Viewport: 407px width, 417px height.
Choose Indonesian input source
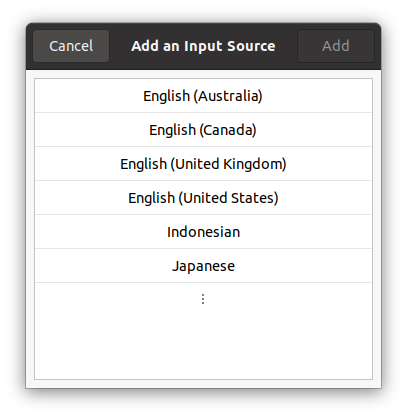tap(203, 232)
